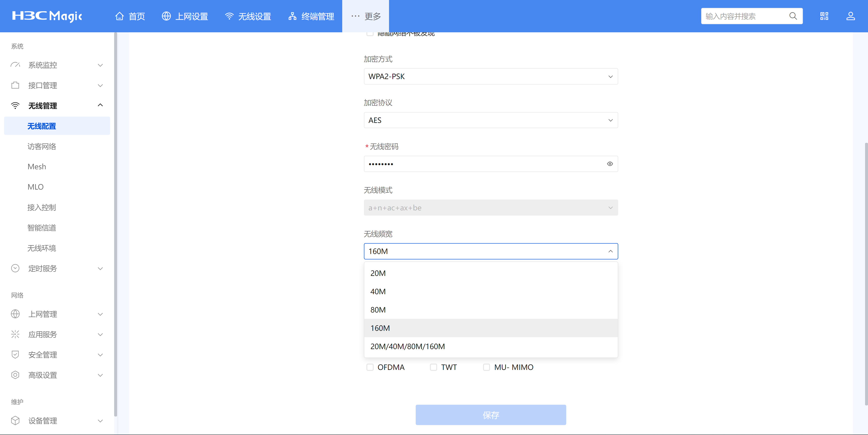Click the 应用服务 sparkle icon
The height and width of the screenshot is (435, 868).
click(x=15, y=334)
